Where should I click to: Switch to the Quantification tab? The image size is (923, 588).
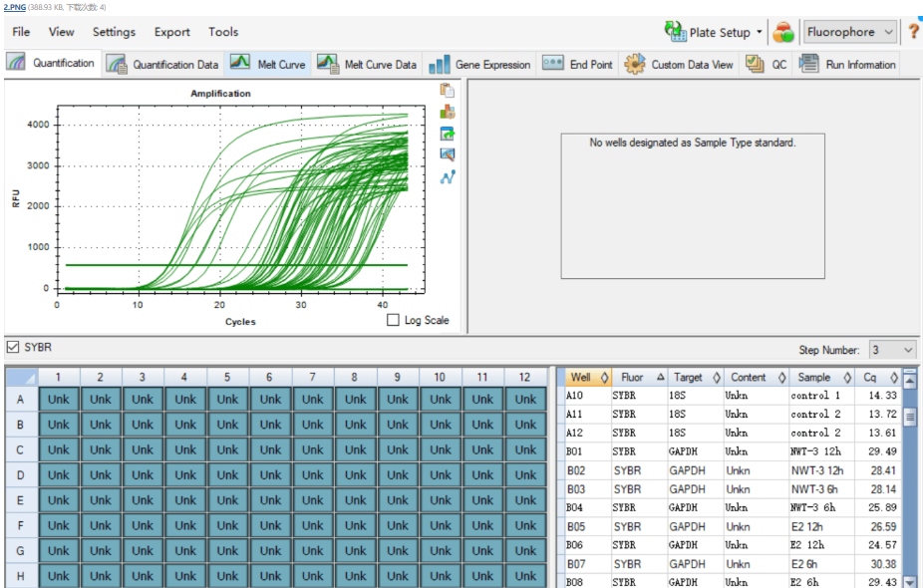tap(52, 63)
